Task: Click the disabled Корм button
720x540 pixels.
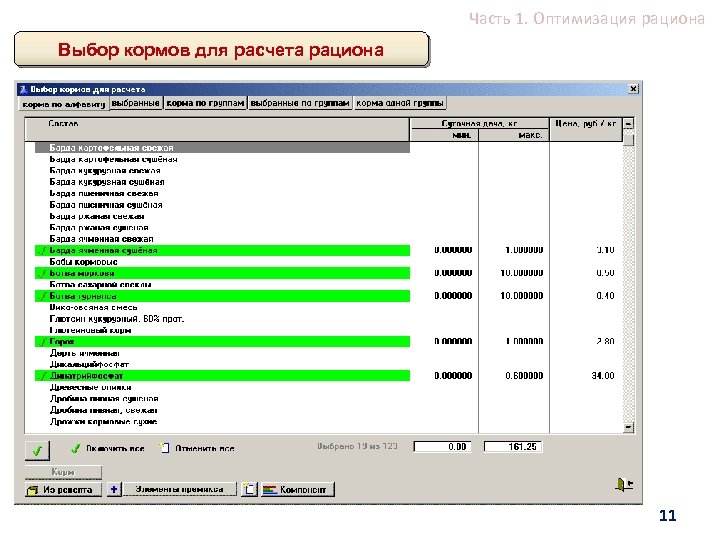Action: point(63,472)
